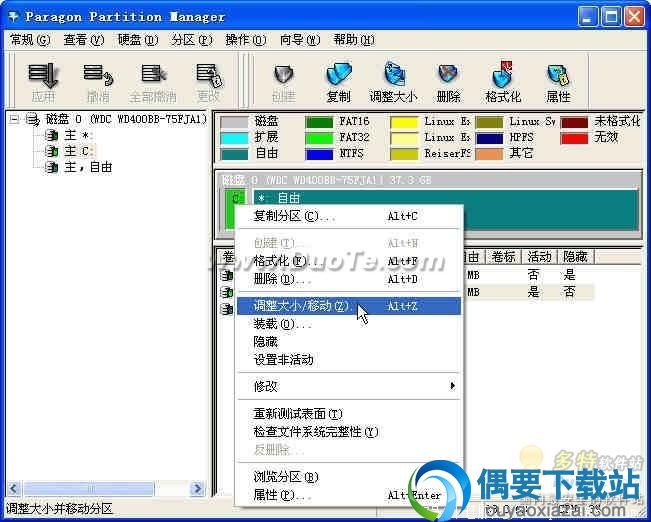Click the right arrow of the tree scrollbar
651x522 pixels.
tap(197, 488)
